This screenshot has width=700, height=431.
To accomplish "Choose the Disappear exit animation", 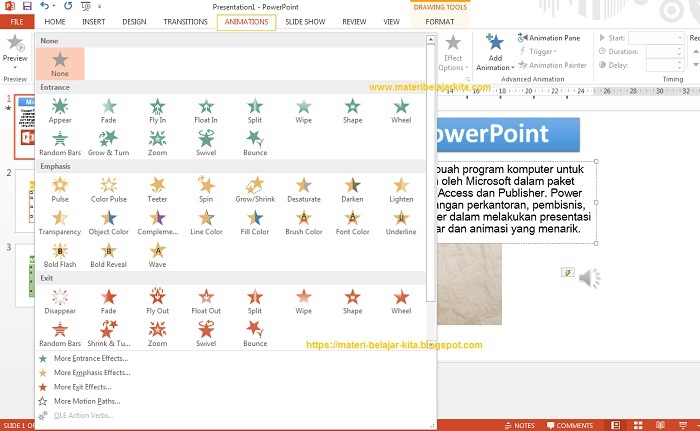I will click(x=60, y=302).
